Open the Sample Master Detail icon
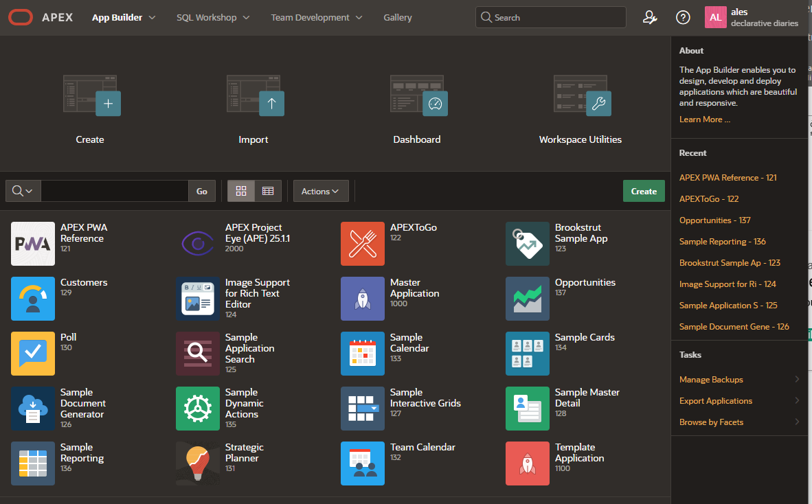The image size is (812, 504). coord(527,409)
